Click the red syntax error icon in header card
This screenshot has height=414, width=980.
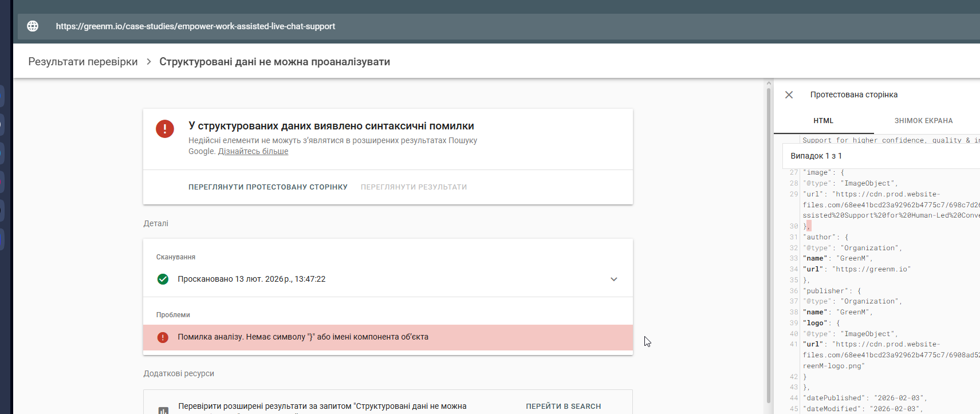click(165, 129)
